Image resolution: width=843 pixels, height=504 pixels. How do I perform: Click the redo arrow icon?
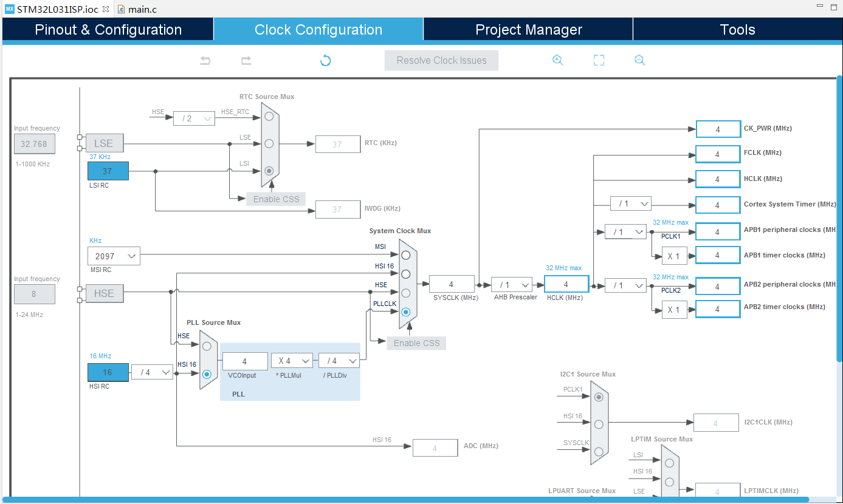[x=246, y=60]
